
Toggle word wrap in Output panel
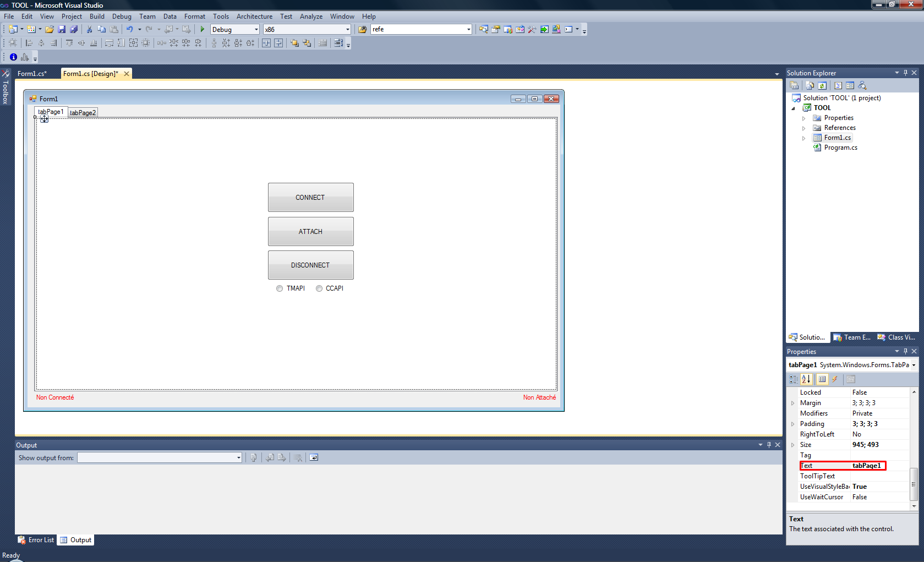[314, 457]
